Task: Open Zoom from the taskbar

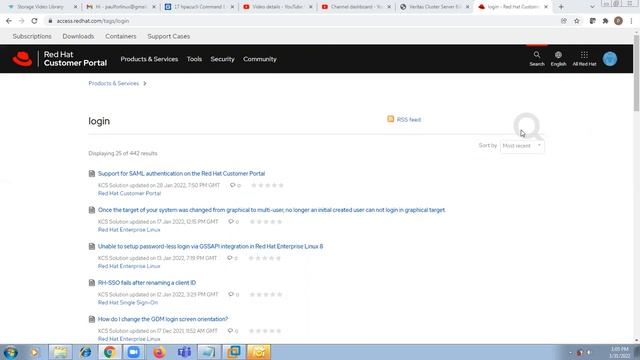Action: click(133, 352)
